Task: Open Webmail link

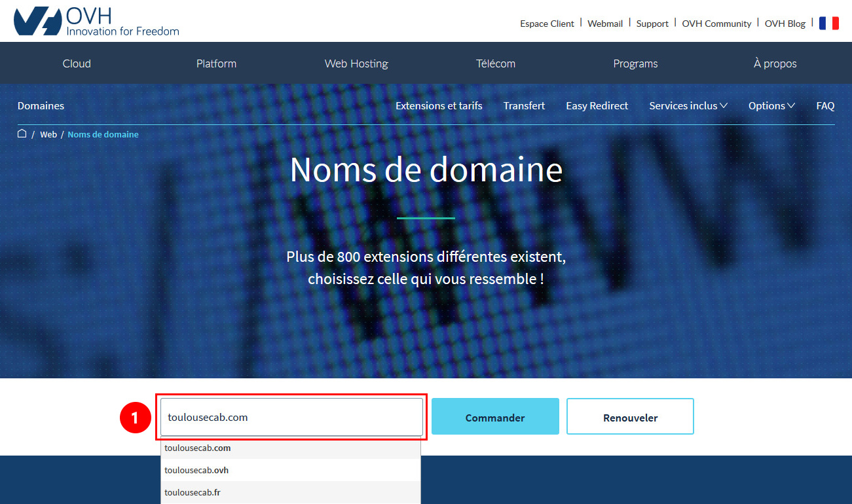Action: tap(605, 24)
